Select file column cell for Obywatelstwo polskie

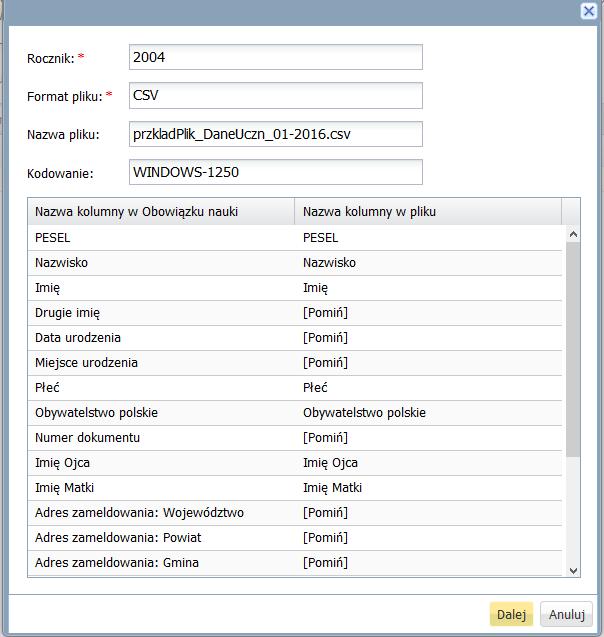tap(428, 413)
